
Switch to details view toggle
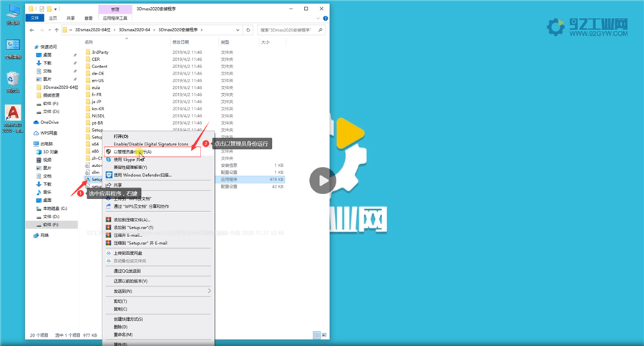click(317, 335)
